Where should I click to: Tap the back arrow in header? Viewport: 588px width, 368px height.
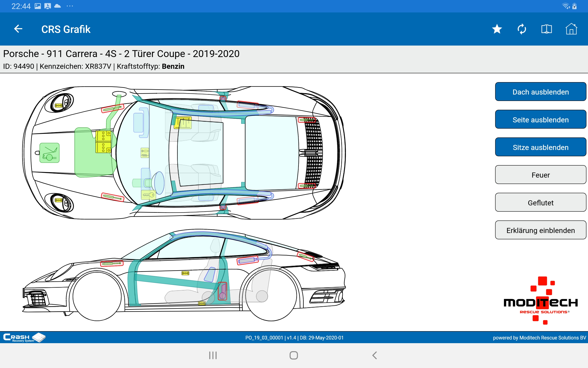[x=18, y=29]
